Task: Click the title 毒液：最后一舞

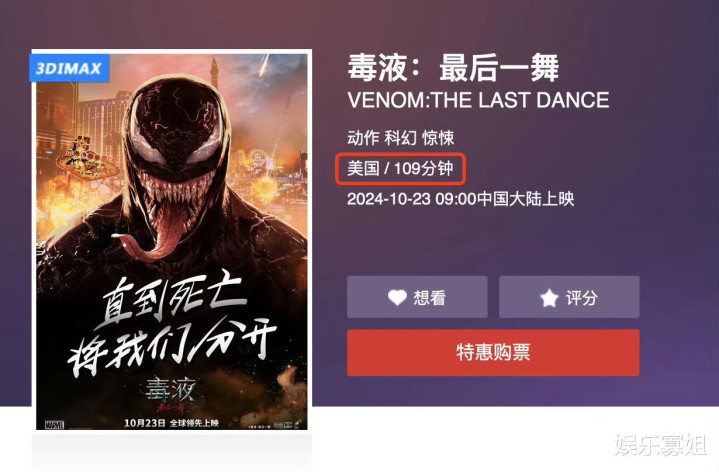Action: 453,67
